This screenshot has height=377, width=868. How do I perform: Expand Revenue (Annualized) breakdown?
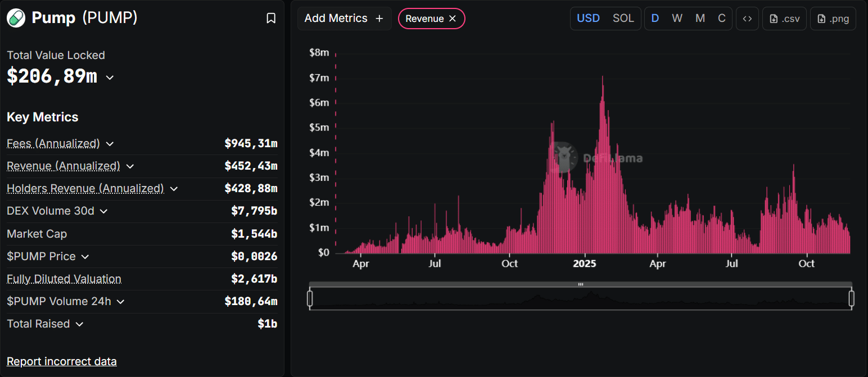130,166
